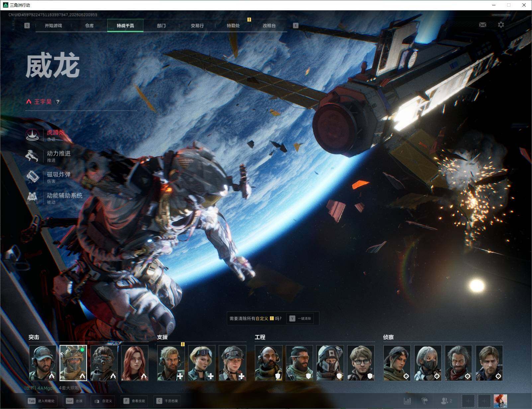Select grey-haired masked recon operator
The width and height of the screenshot is (532, 409).
tap(428, 363)
